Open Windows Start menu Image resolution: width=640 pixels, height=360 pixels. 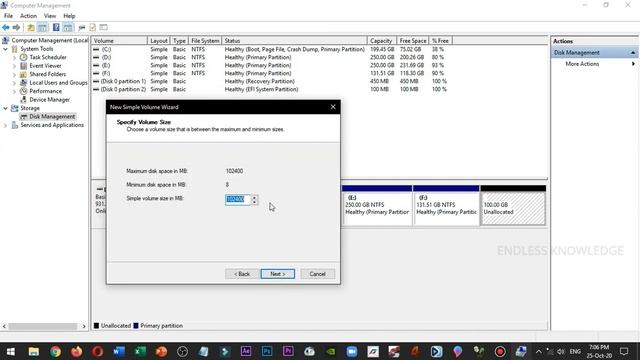[x=11, y=351]
